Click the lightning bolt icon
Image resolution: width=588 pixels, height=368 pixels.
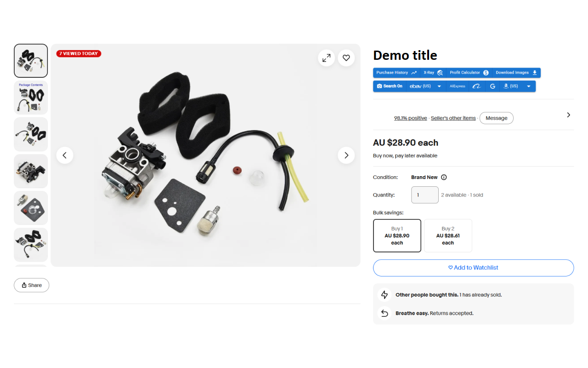[x=384, y=295]
